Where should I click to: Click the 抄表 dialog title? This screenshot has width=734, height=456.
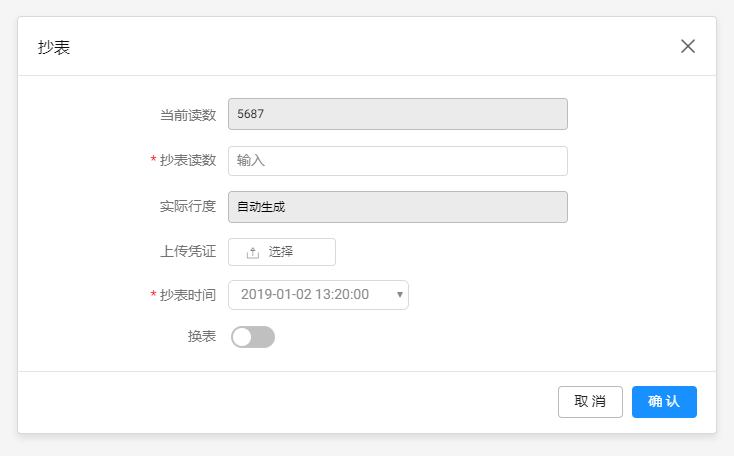[x=54, y=47]
